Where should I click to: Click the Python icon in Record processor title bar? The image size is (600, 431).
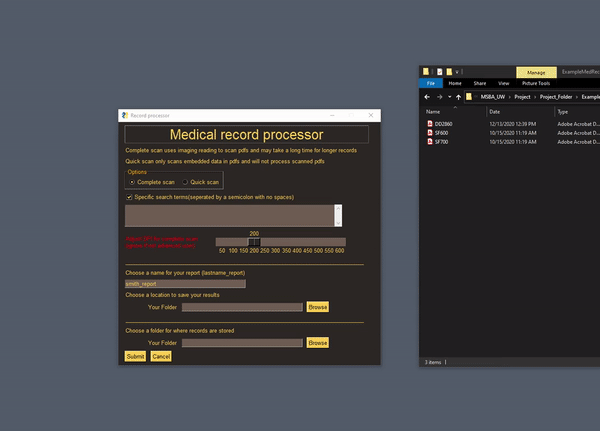[124, 116]
